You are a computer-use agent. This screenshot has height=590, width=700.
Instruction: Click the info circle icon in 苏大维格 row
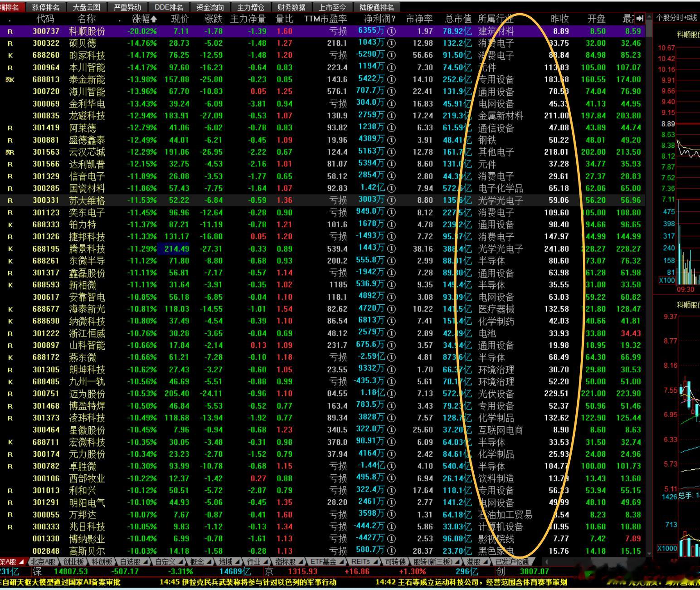(x=391, y=200)
